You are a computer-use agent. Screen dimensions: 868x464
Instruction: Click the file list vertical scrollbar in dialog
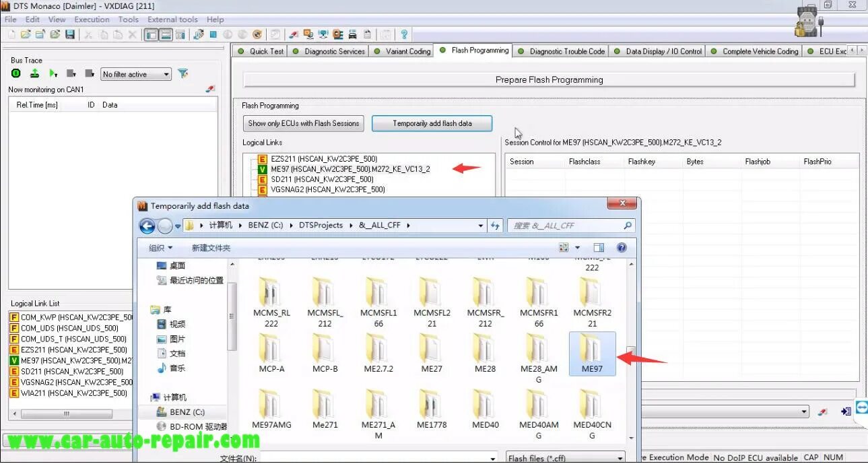click(631, 350)
